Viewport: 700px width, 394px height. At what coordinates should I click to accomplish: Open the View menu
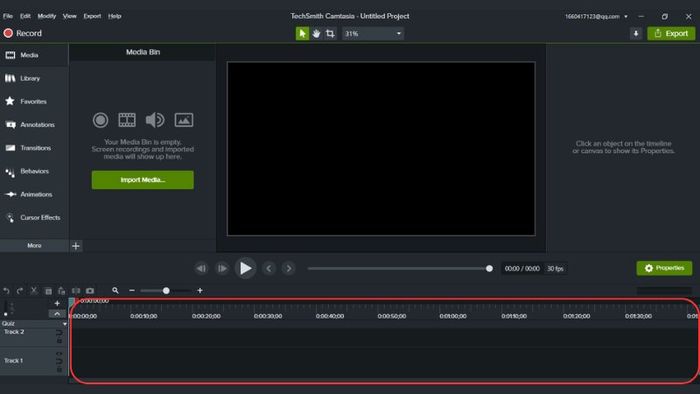(70, 16)
